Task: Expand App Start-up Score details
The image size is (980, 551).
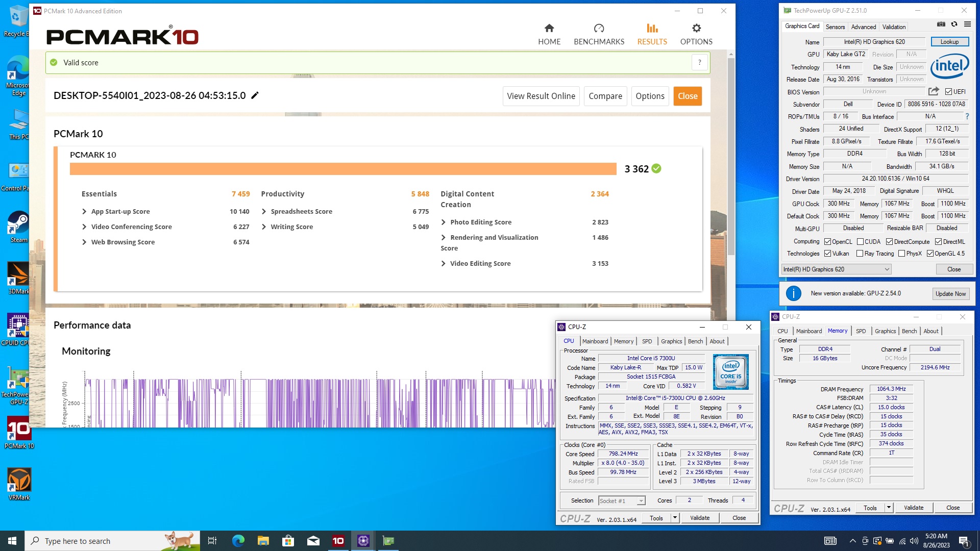Action: coord(84,211)
